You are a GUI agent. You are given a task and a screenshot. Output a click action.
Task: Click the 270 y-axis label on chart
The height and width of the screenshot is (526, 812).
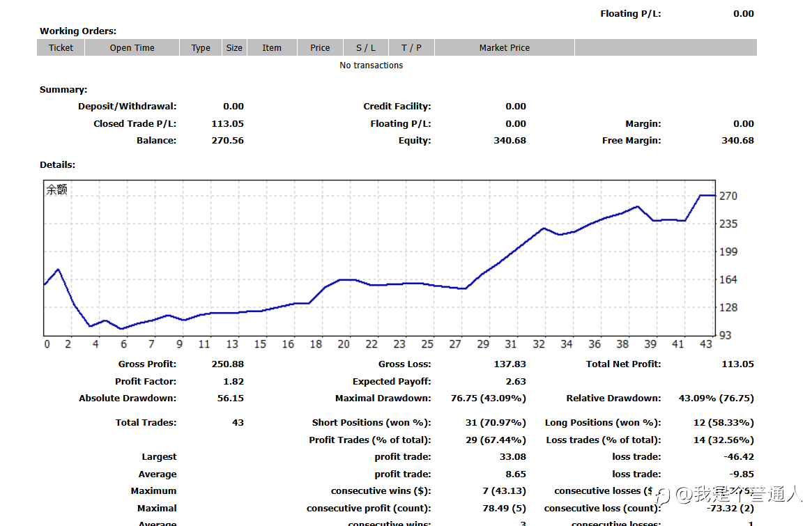[728, 196]
